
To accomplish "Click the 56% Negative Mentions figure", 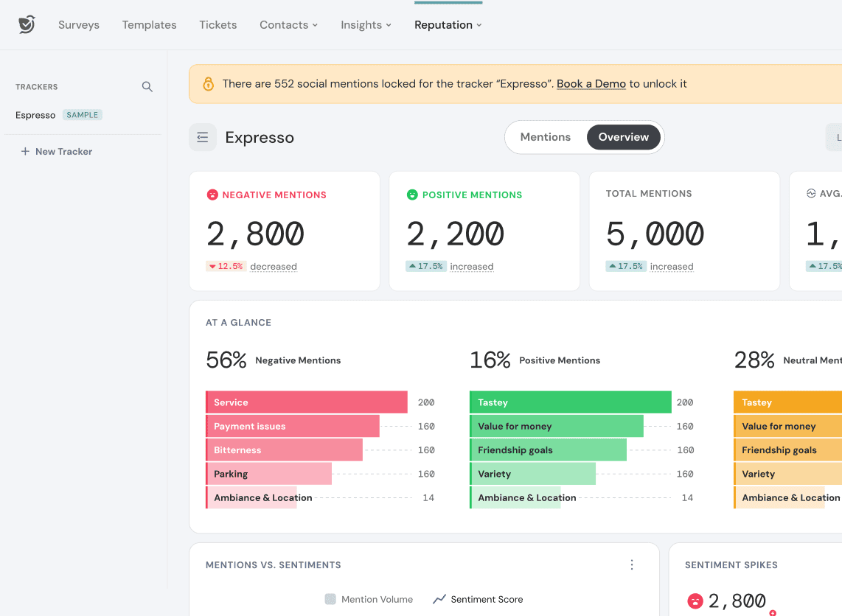I will 226,360.
